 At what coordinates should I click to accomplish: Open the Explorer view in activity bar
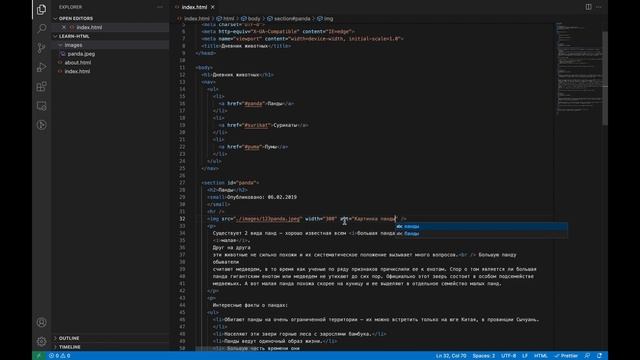tap(41, 9)
